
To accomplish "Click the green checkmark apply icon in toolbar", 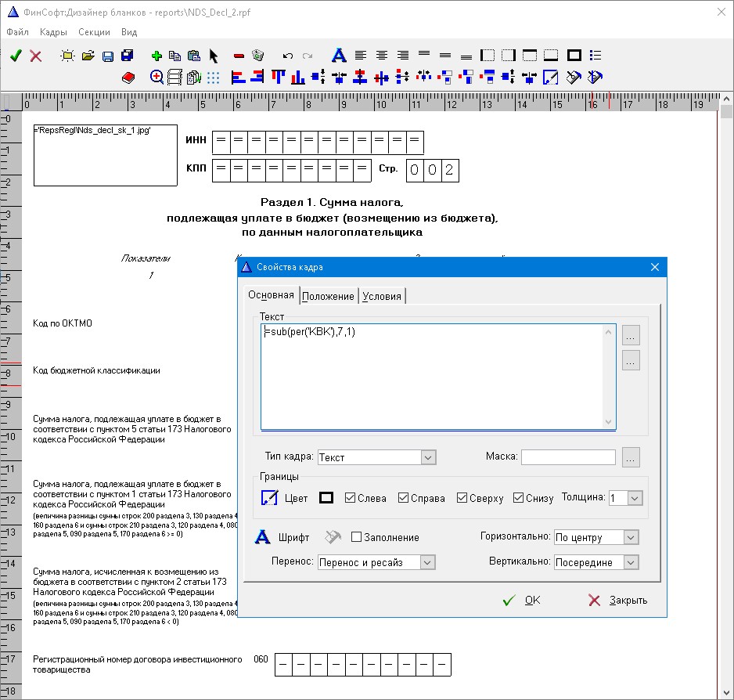I will [x=16, y=56].
